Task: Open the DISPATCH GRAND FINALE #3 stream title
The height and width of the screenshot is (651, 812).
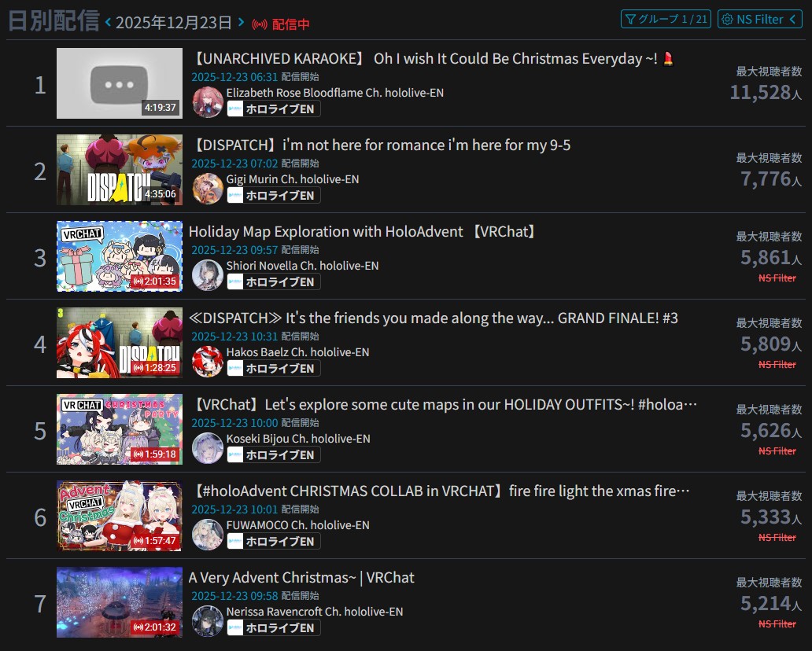Action: (434, 318)
